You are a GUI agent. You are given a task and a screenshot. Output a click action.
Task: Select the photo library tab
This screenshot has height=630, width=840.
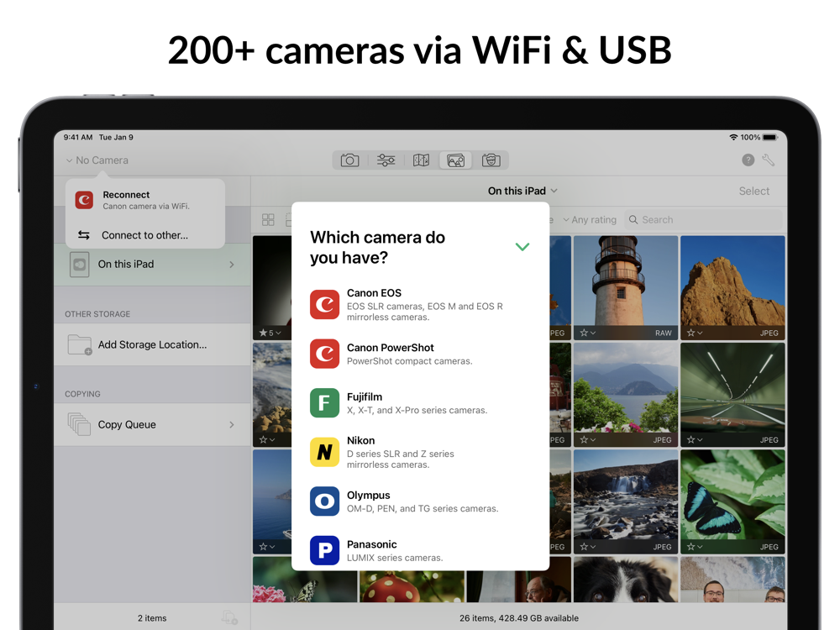point(456,160)
